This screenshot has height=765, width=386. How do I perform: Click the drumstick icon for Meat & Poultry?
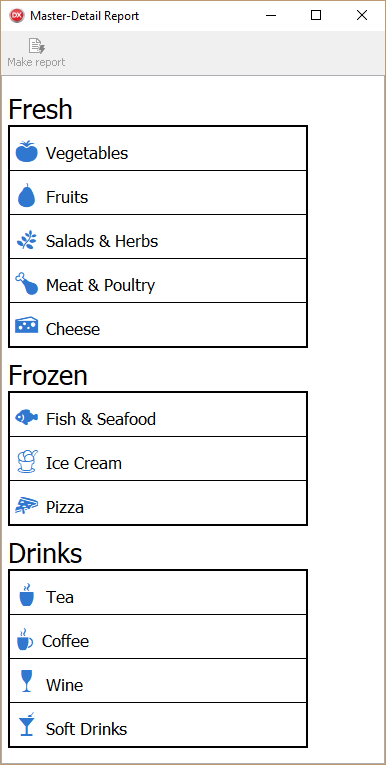26,283
